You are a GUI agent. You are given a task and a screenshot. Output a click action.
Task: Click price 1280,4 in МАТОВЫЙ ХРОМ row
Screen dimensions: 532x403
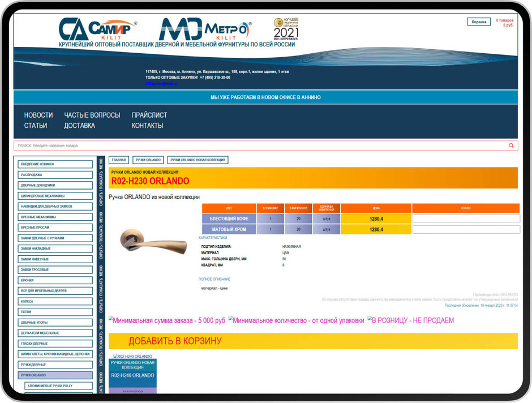pos(376,229)
